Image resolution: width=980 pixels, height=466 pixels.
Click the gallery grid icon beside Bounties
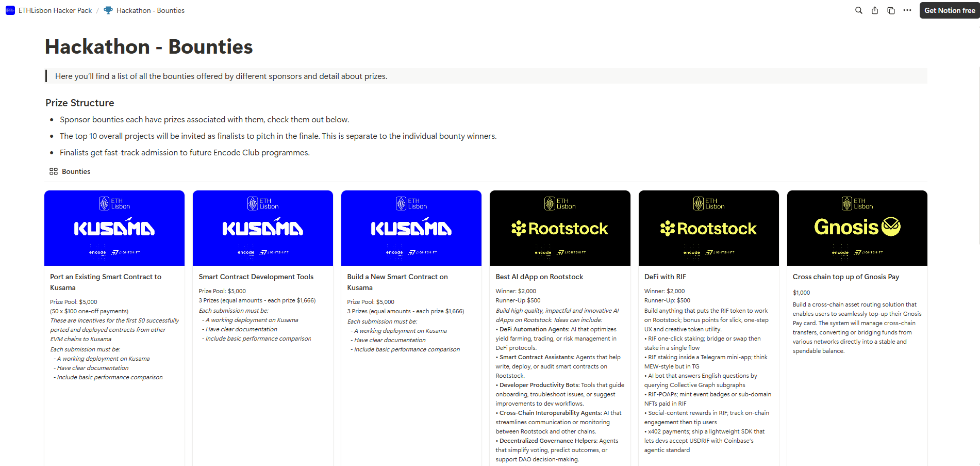[54, 171]
